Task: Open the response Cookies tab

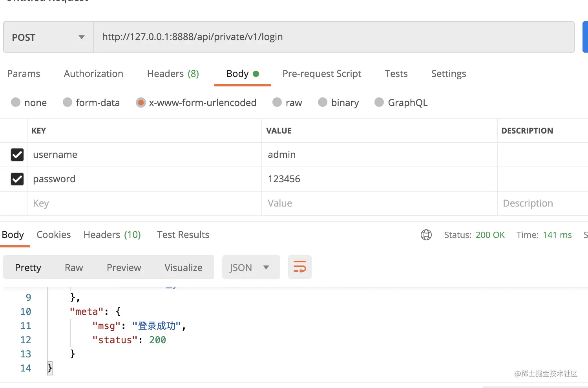Action: pyautogui.click(x=54, y=235)
